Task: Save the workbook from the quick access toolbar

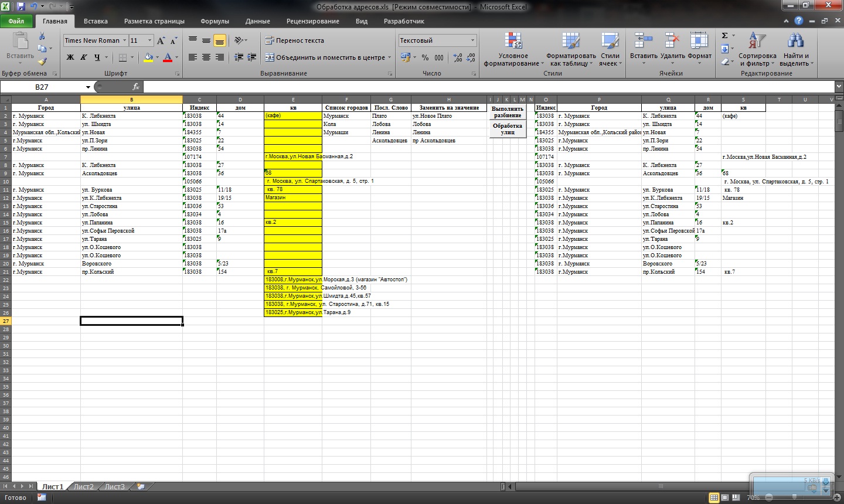Action: (21, 6)
